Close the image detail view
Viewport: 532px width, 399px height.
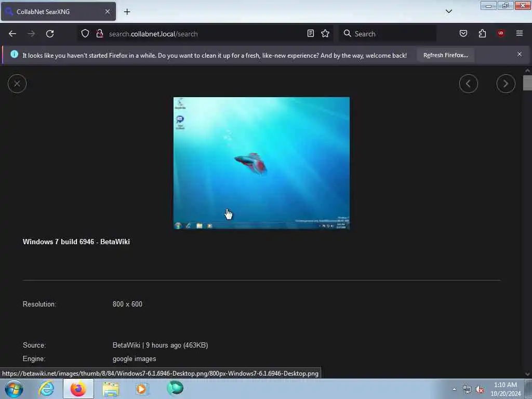[17, 84]
